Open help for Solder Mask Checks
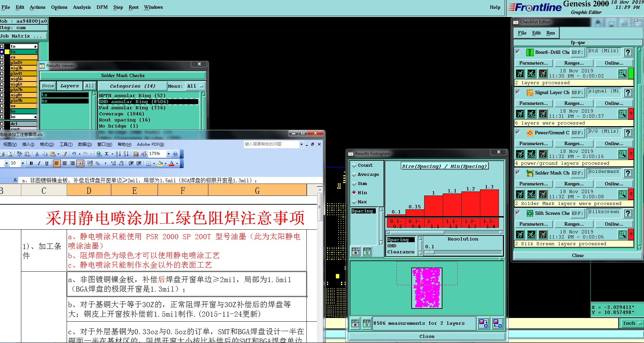 pyautogui.click(x=628, y=173)
